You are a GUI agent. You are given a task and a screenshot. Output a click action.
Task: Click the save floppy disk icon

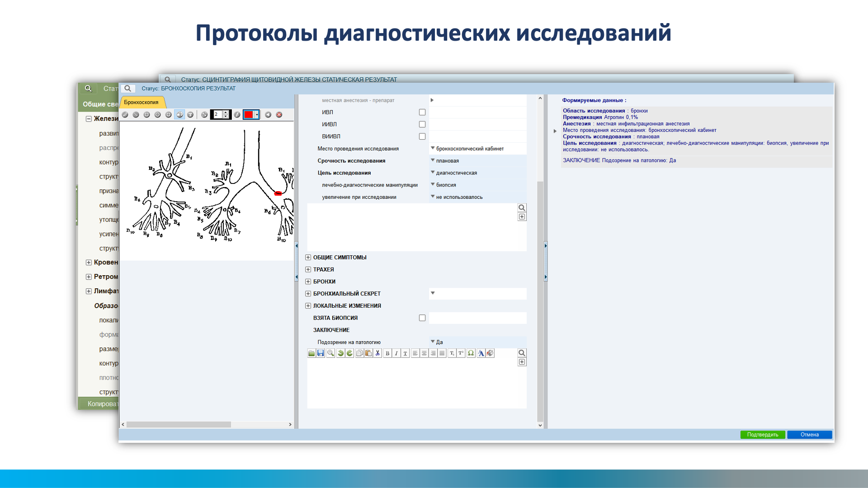pos(321,353)
